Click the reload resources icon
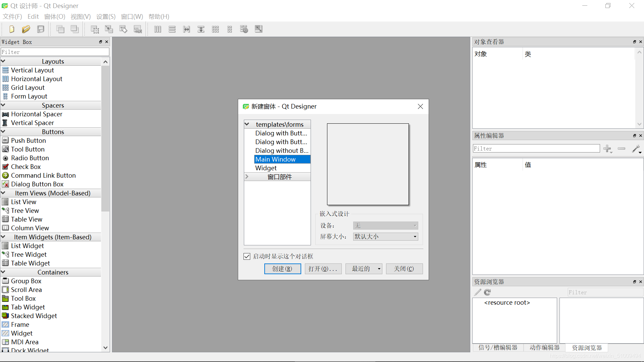Viewport: 644px width, 362px height. click(487, 292)
